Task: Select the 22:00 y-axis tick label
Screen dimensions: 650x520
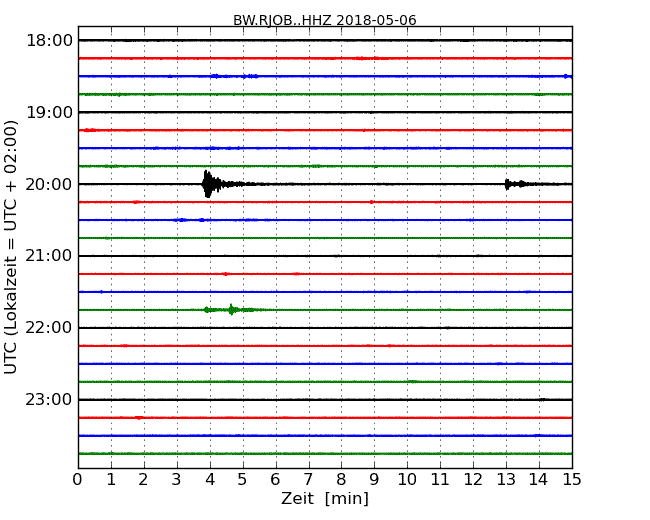Action: [49, 328]
